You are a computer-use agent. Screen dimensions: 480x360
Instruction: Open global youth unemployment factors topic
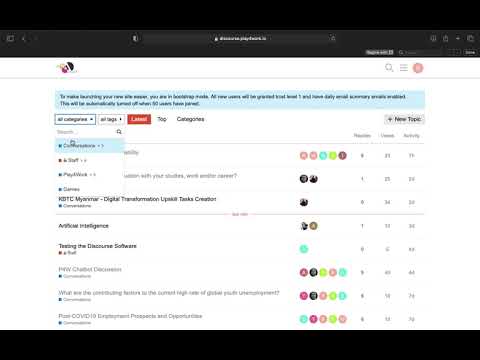[x=169, y=293]
